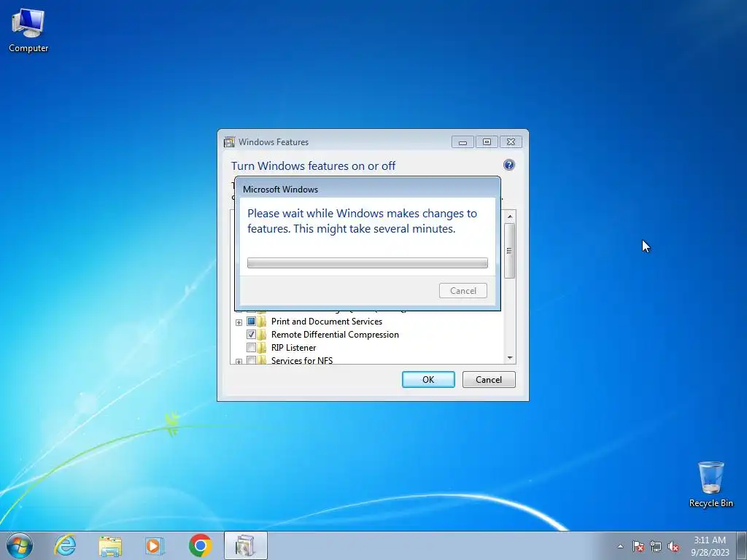Screen dimensions: 747x560
Task: Open the Recycle Bin desktop icon
Action: [x=711, y=484]
